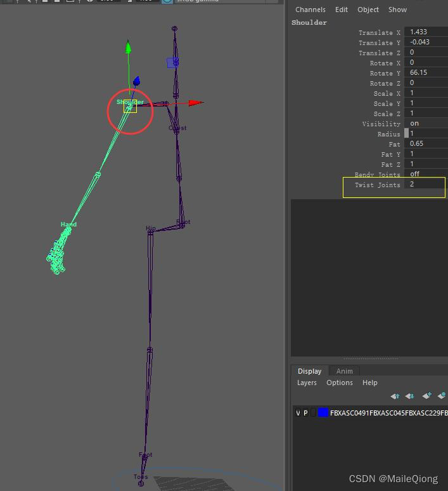
Task: Click the grey Radius slider indicator
Action: 406,133
